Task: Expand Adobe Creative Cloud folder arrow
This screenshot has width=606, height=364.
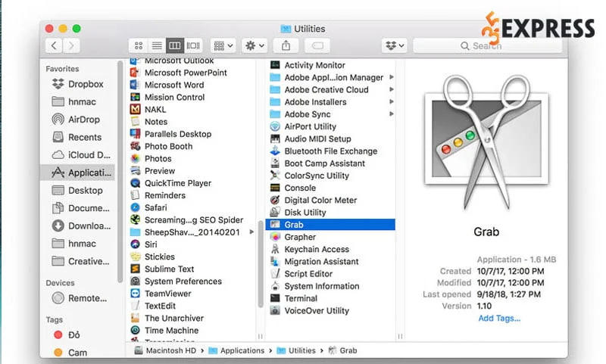Action: [392, 89]
